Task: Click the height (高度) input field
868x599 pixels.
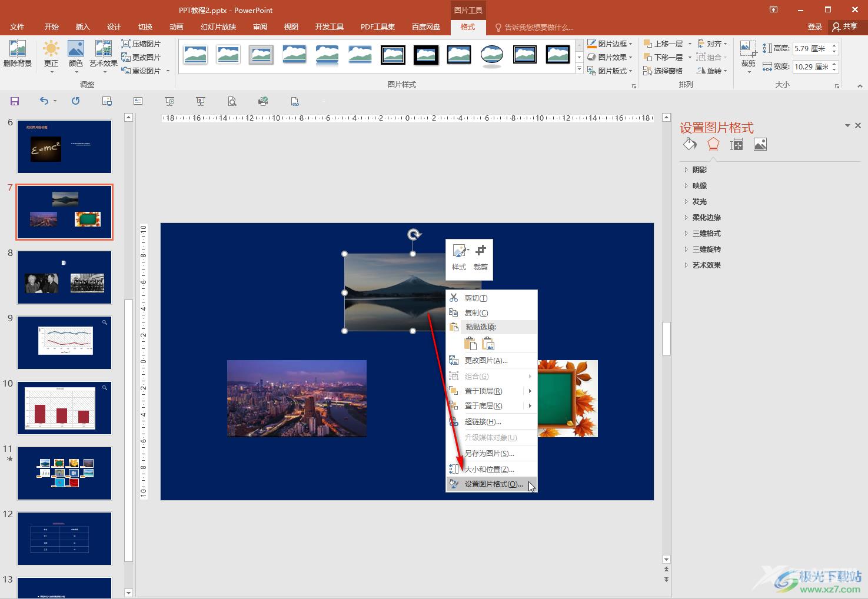Action: coord(811,48)
